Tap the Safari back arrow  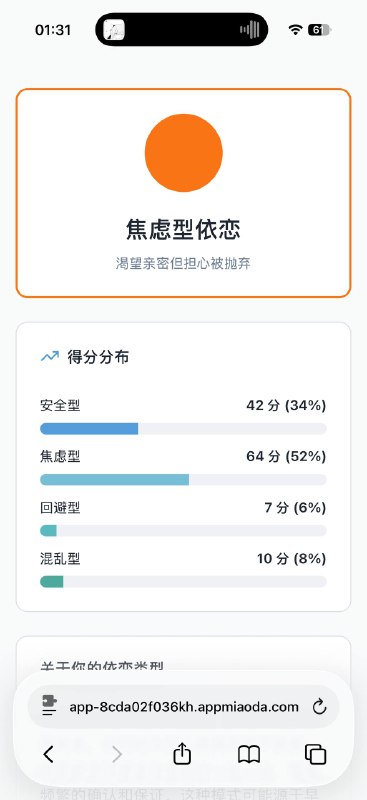[x=48, y=754]
